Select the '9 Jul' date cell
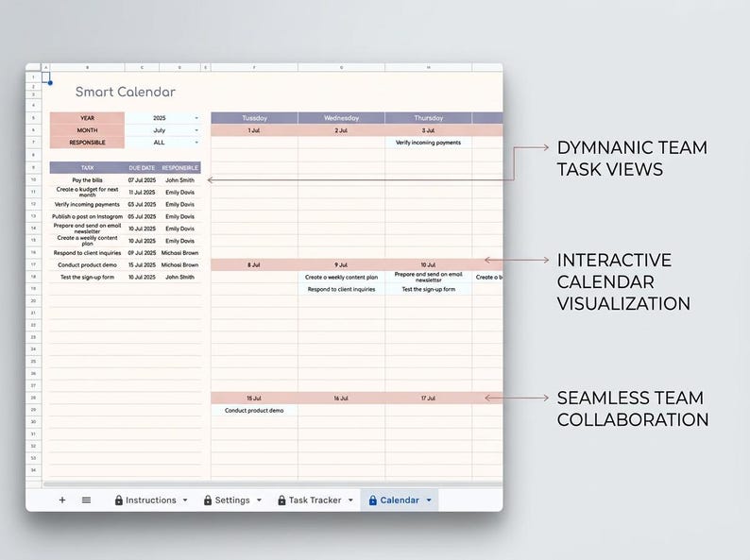 click(341, 265)
